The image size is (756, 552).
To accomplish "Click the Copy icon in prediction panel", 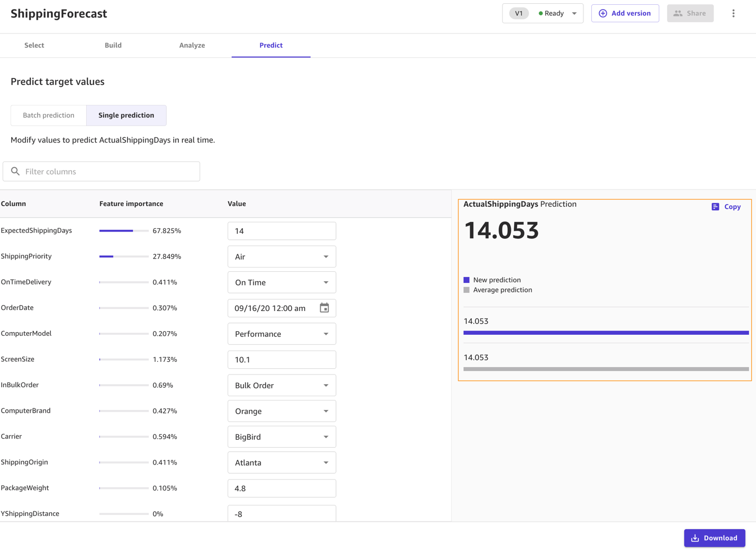I will pyautogui.click(x=715, y=207).
